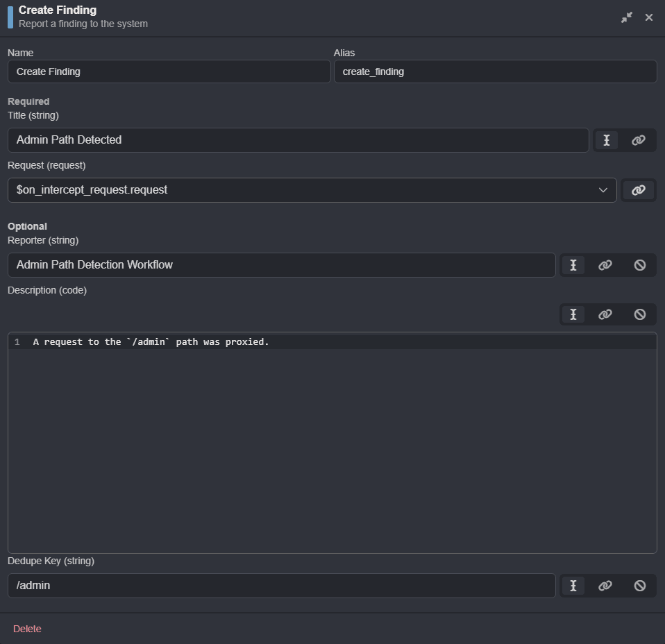Link the Dedupe Key to a reference
This screenshot has width=665, height=644.
tap(606, 585)
